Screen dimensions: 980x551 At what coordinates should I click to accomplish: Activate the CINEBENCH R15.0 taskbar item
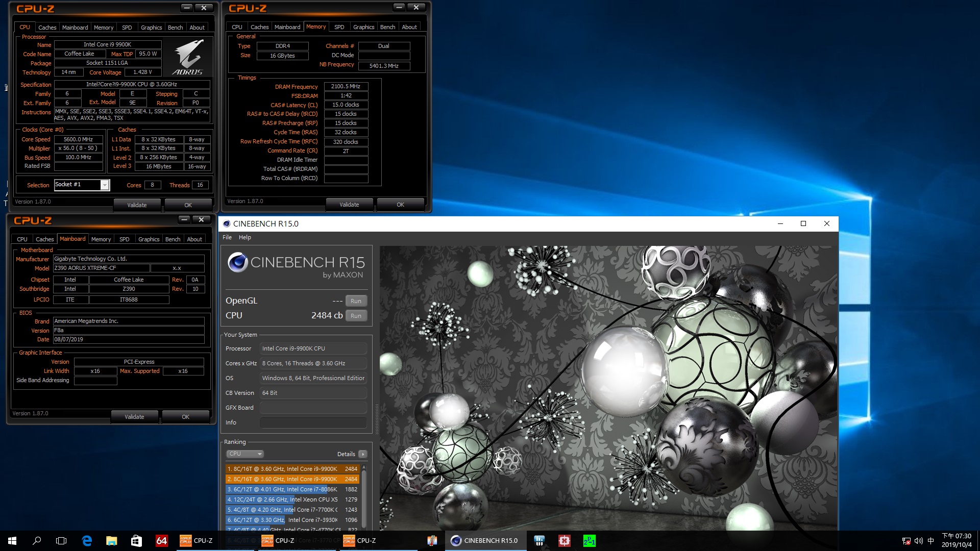pyautogui.click(x=485, y=541)
